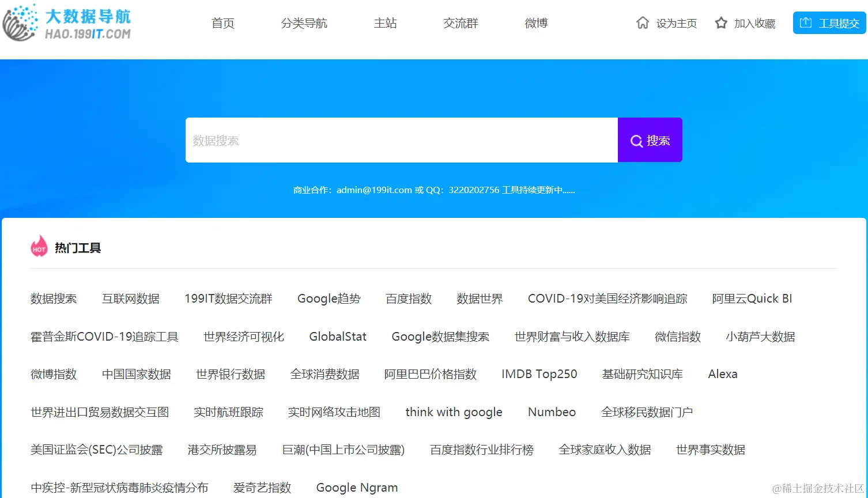Open the 港交所披露易 link
The height and width of the screenshot is (498, 868).
click(222, 450)
